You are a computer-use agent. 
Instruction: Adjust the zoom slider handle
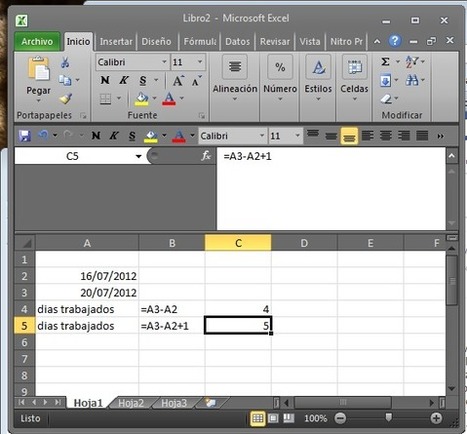[388, 417]
